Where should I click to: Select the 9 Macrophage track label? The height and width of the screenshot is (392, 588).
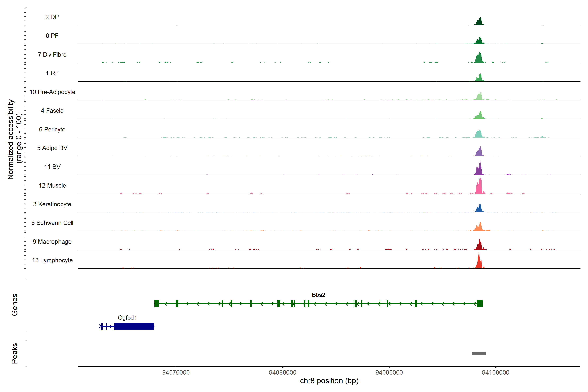(52, 242)
